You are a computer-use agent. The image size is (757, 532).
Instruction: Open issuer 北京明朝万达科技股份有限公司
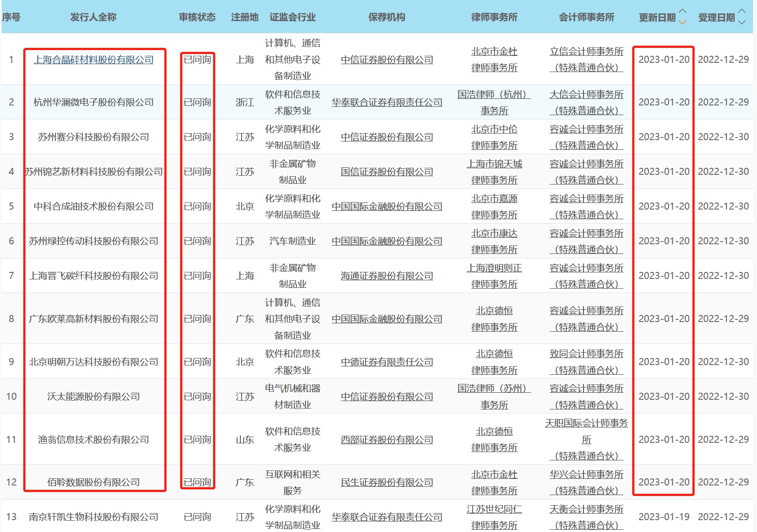pos(94,362)
